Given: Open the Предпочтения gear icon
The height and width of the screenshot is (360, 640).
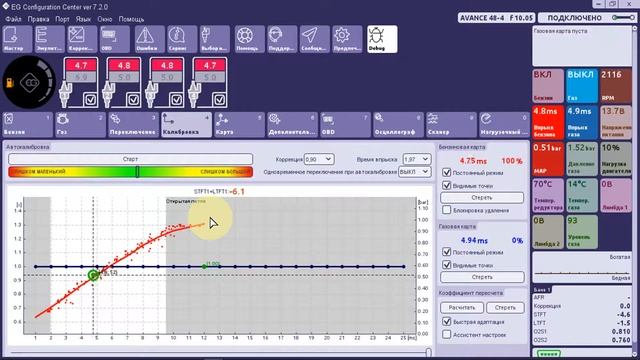Looking at the screenshot, I should click(x=347, y=39).
